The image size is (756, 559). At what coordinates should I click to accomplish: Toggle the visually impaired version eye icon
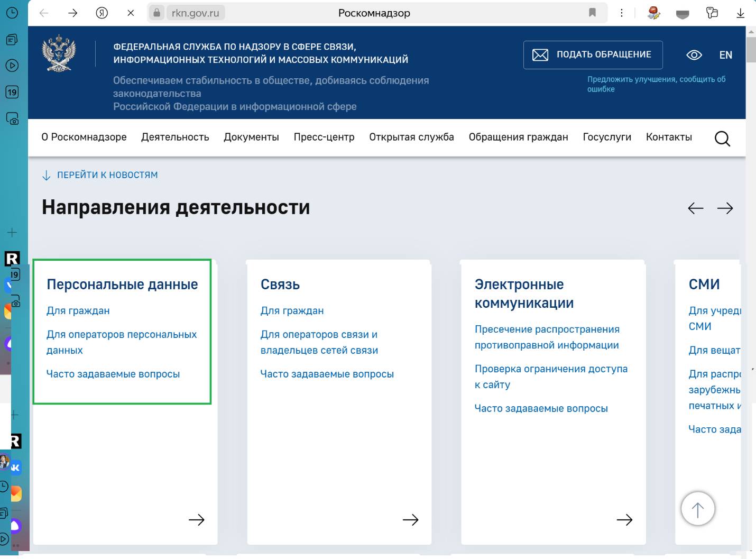click(x=694, y=55)
